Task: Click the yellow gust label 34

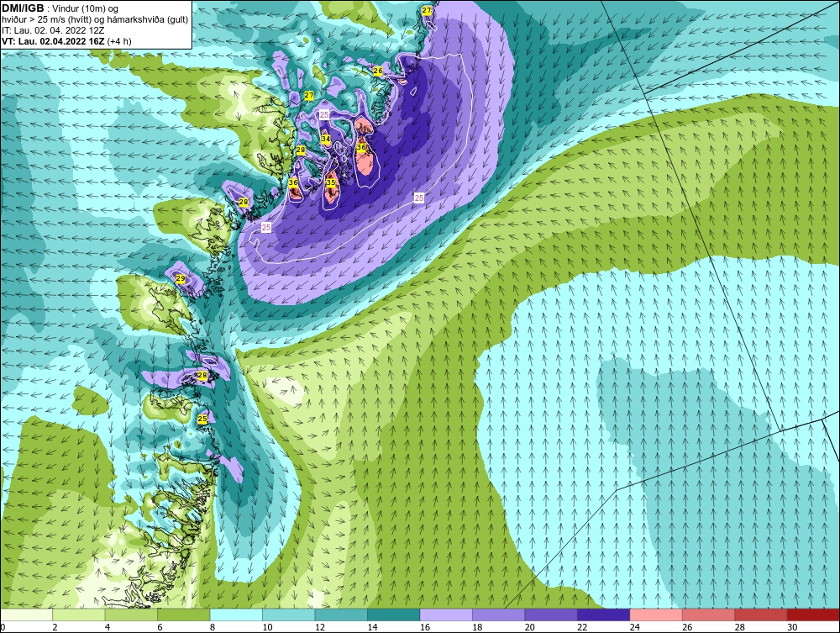Action: 326,139
